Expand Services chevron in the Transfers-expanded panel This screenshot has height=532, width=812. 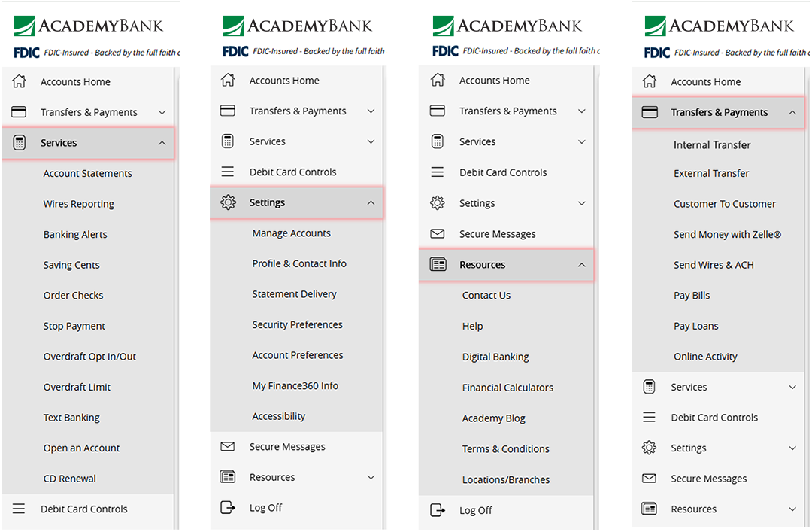pos(792,388)
